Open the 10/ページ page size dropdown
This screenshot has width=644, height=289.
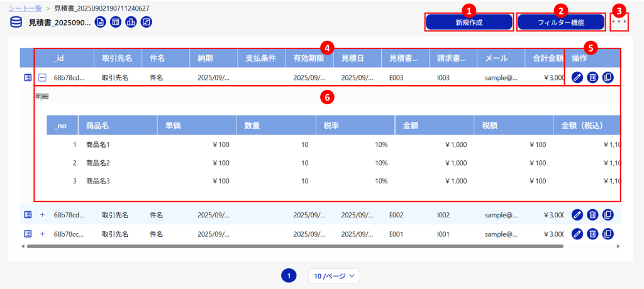click(334, 276)
